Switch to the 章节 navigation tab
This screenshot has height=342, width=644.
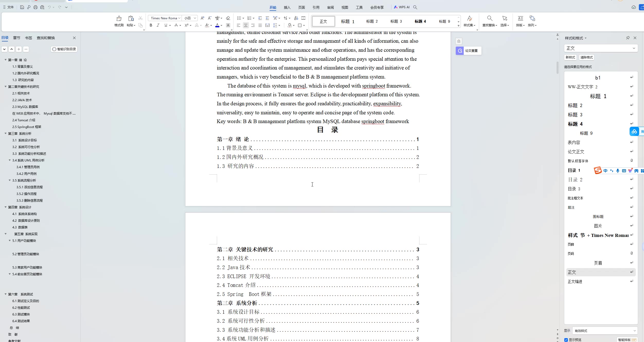[x=17, y=38]
